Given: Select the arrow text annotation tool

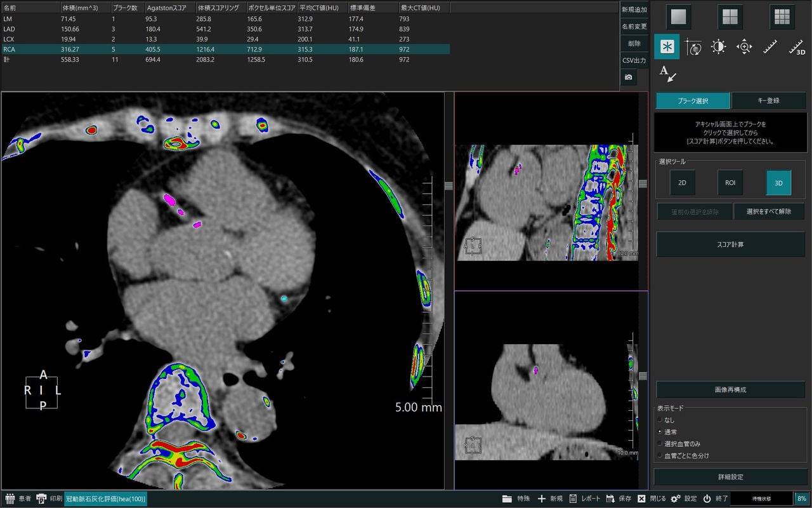Looking at the screenshot, I should coord(667,74).
